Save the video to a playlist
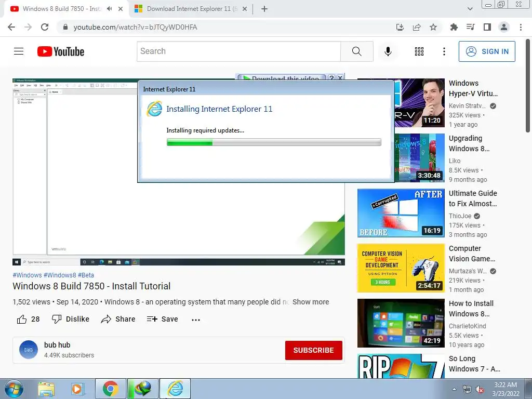The image size is (532, 399). (x=163, y=320)
